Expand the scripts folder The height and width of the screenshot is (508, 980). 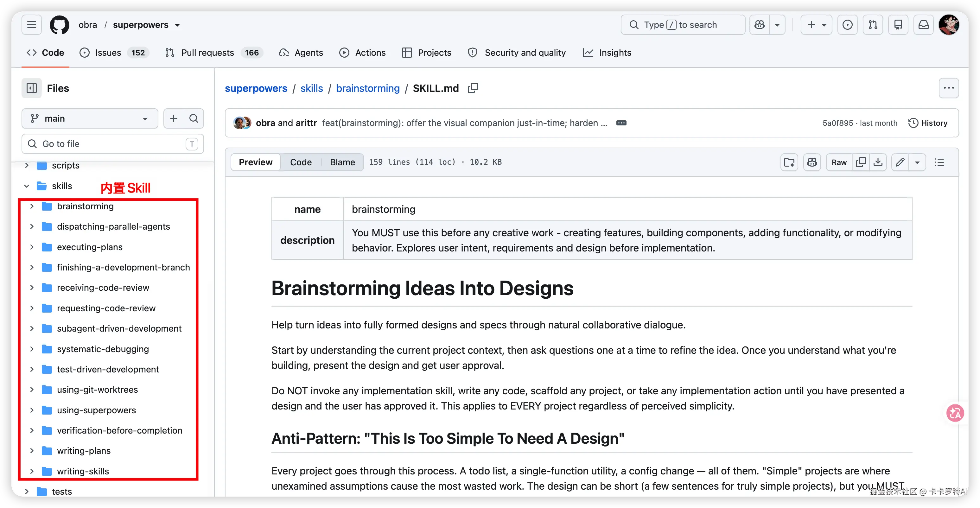point(27,166)
